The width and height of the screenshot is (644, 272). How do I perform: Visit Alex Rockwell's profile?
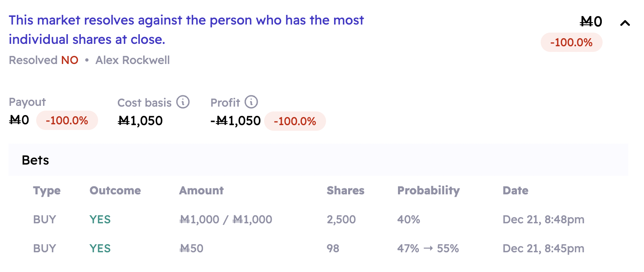coord(132,60)
